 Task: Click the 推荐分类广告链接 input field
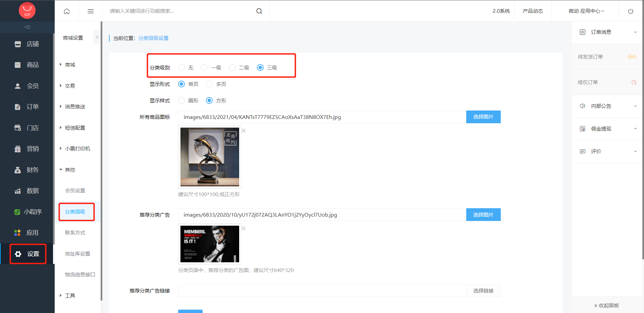pyautogui.click(x=322, y=291)
